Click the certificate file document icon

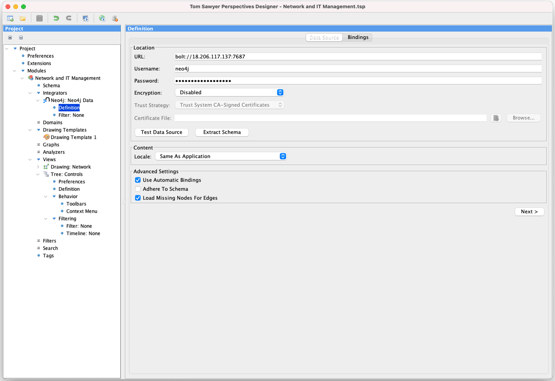(496, 118)
